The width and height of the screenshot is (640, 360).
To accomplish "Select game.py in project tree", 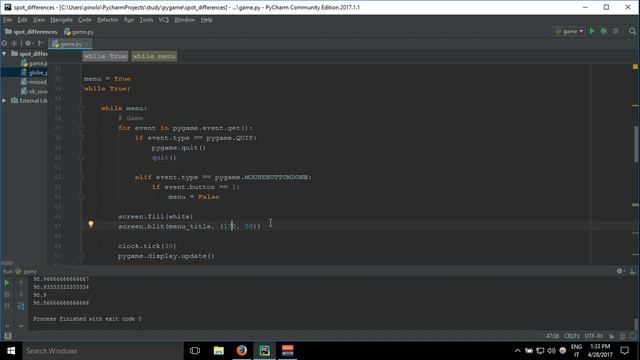I will pos(34,63).
